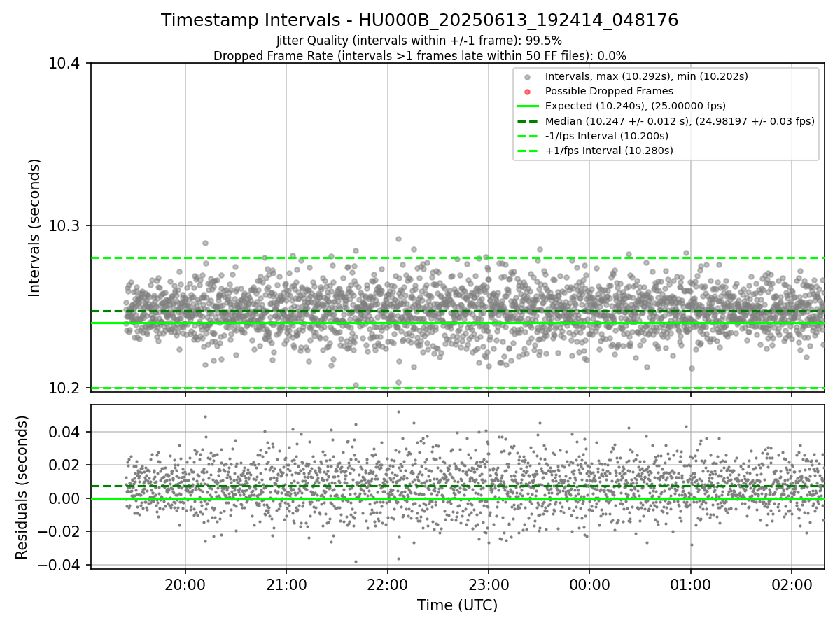
Task: Click the 21:00 time tick label
Action: [x=286, y=585]
